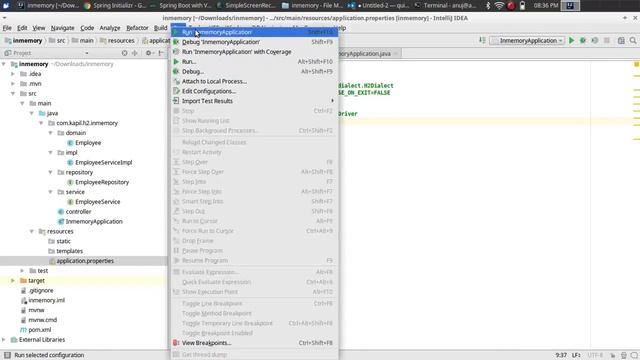Open Edit Configurations dialog
Screen dimensions: 640x360
click(254, 91)
